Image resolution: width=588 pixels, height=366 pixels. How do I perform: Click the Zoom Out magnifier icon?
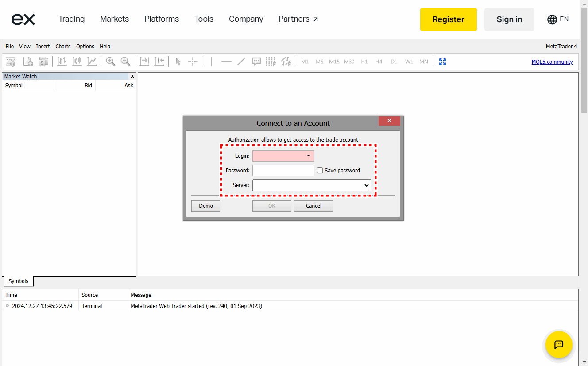(126, 62)
